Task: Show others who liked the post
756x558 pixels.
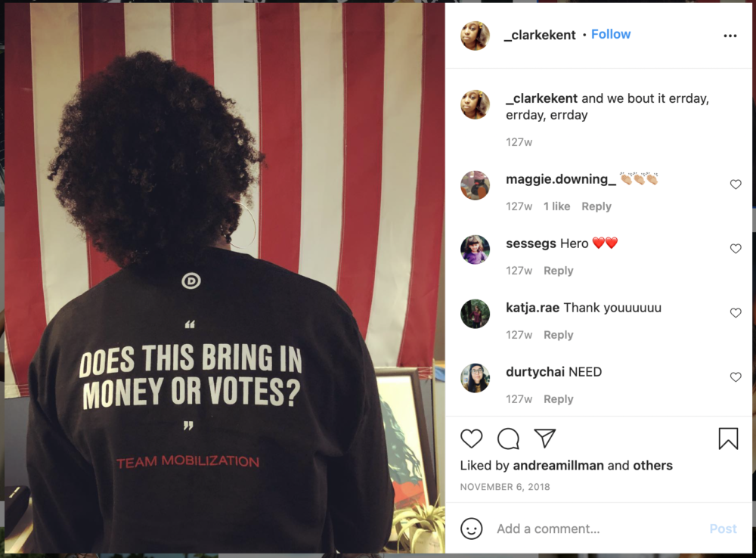Action: coord(653,466)
